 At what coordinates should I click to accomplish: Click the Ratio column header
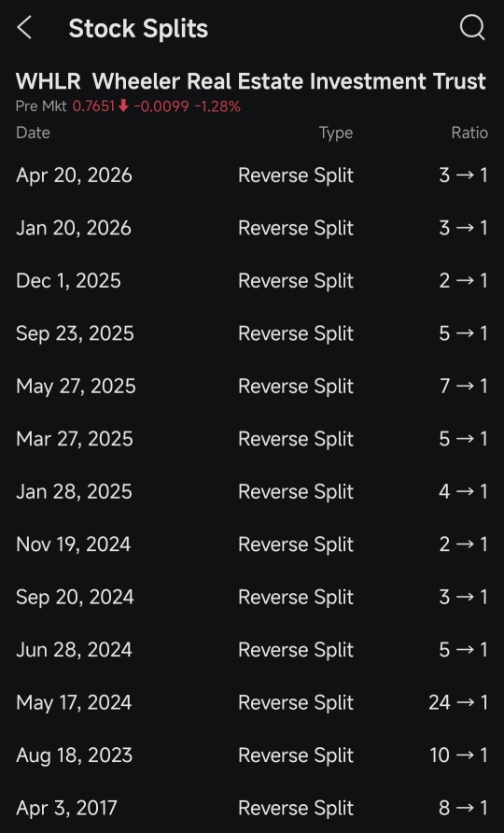469,133
